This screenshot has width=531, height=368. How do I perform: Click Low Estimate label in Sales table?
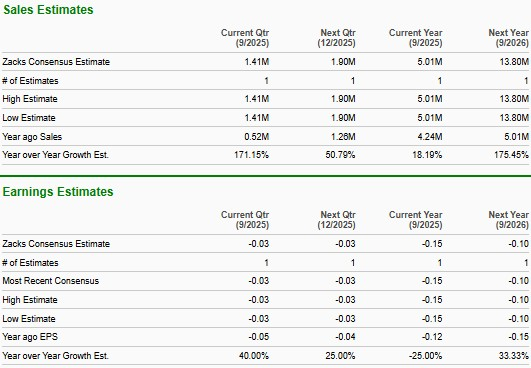click(x=29, y=118)
